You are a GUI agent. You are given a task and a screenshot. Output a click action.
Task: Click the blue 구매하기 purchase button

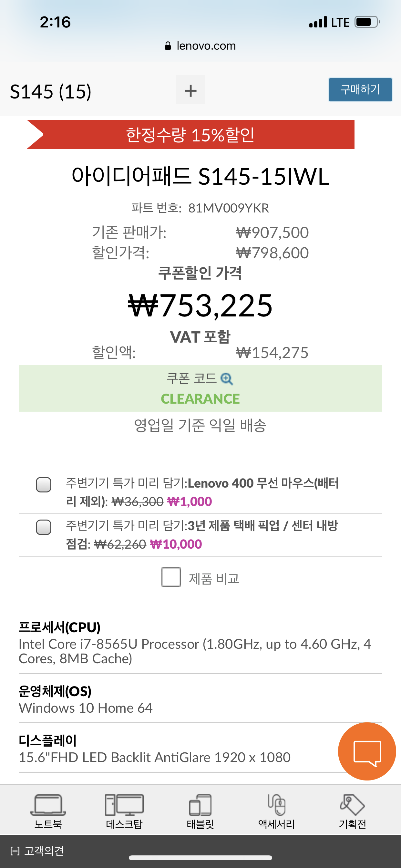tap(360, 90)
